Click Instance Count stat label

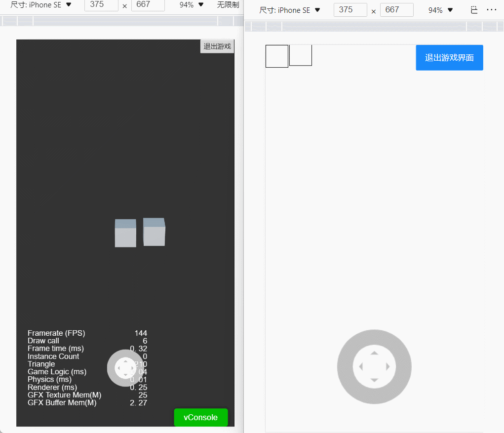53,356
